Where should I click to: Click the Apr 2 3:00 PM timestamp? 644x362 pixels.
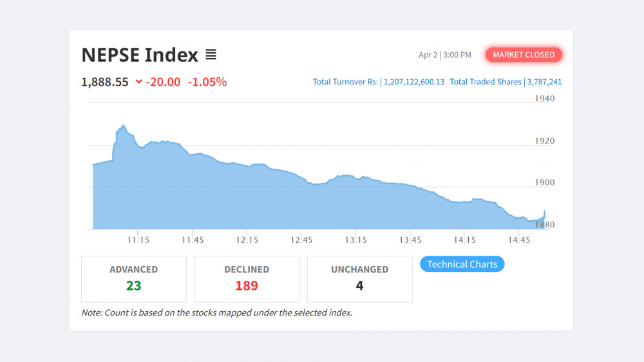pos(444,55)
